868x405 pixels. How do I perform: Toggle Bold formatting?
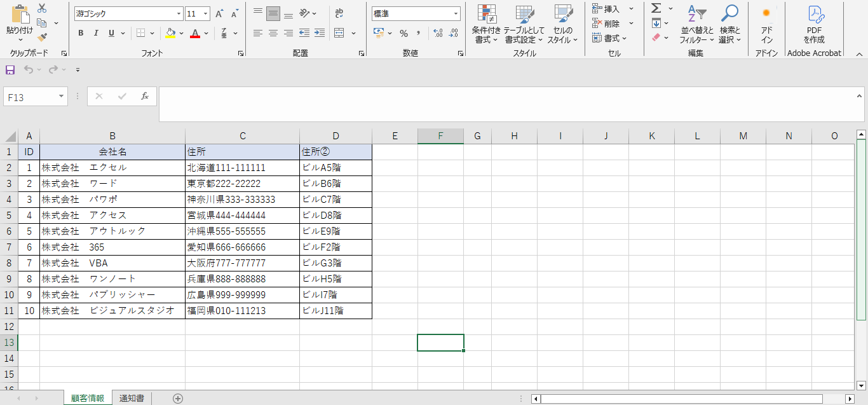81,33
